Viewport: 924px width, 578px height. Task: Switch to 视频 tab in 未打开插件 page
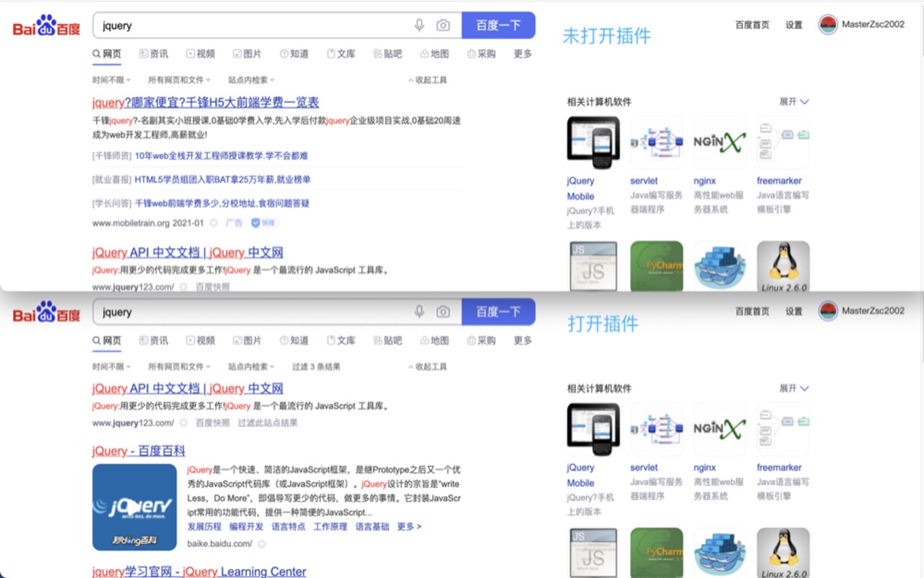coord(201,53)
